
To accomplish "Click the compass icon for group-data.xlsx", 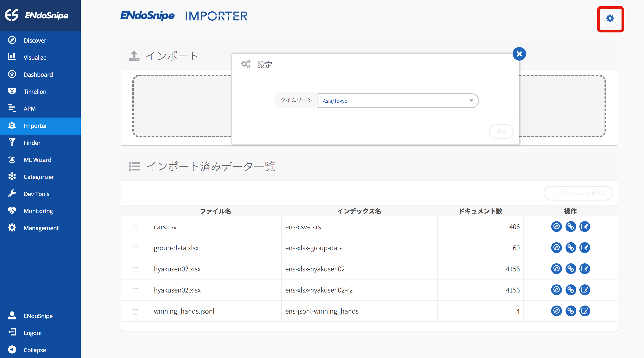I will point(556,247).
